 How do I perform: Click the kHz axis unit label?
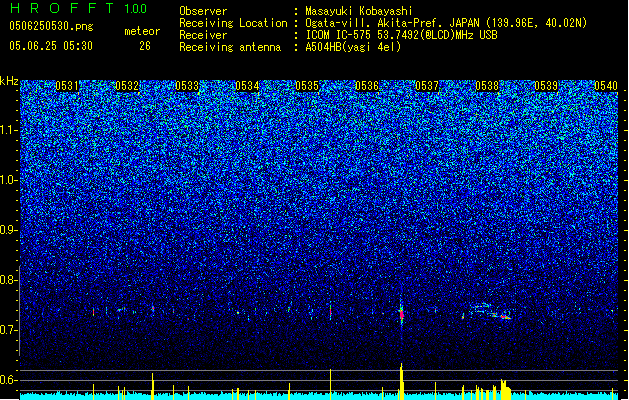(9, 81)
